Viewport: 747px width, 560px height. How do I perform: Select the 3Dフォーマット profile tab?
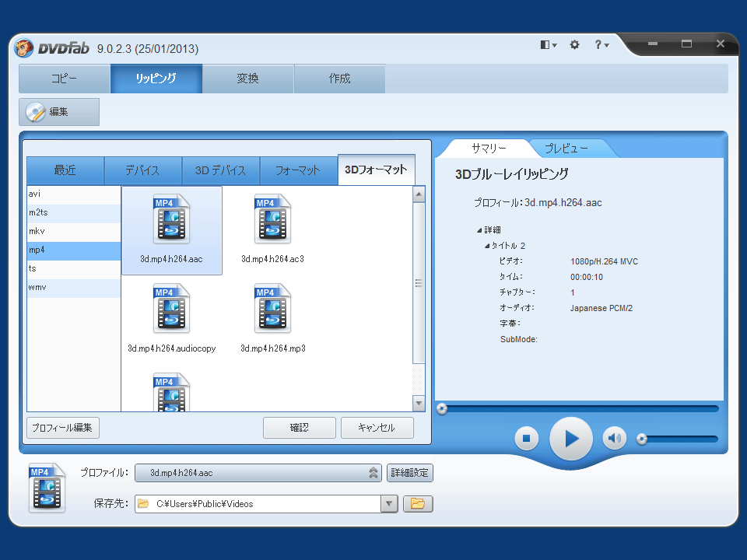coord(377,170)
